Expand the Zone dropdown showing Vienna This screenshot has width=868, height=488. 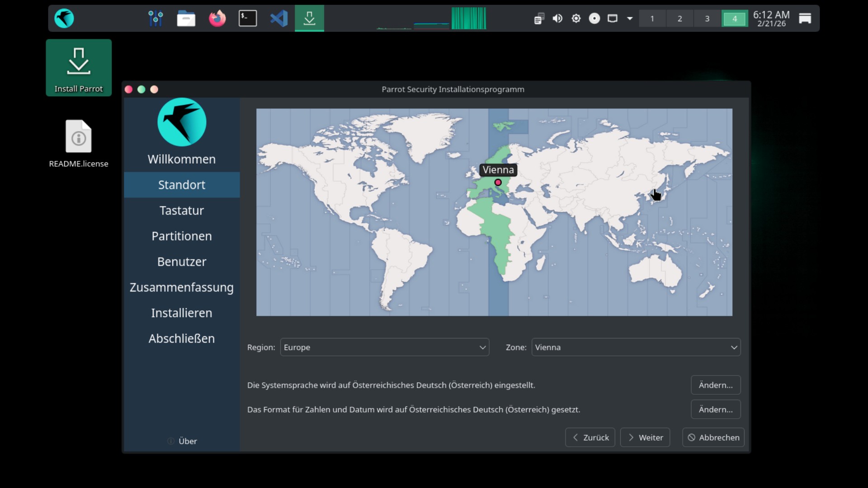636,347
